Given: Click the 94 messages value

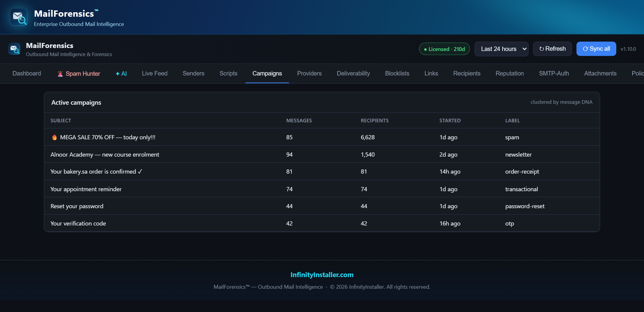Looking at the screenshot, I should 289,155.
